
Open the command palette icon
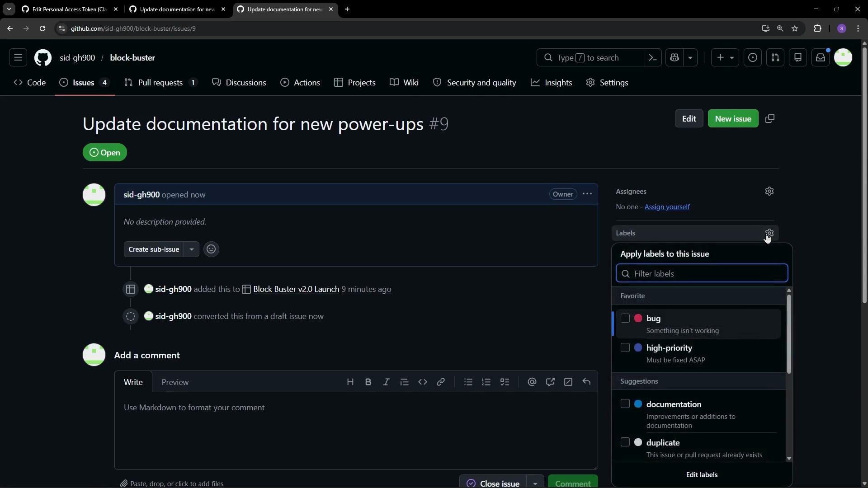point(653,58)
